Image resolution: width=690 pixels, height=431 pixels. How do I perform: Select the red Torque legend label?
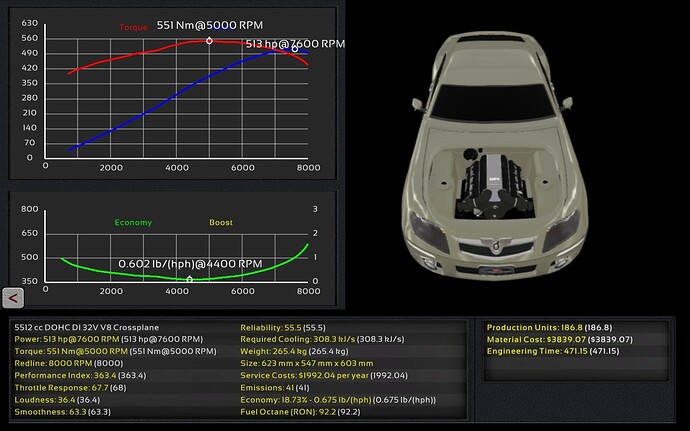coord(132,27)
